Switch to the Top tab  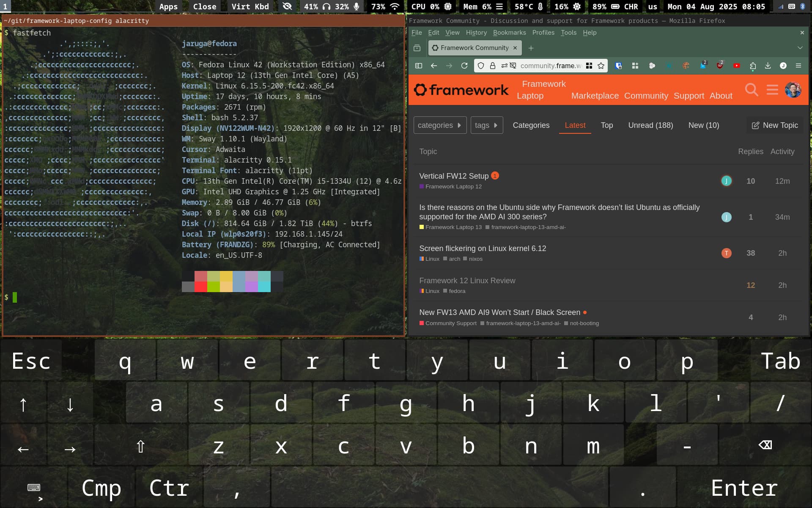pyautogui.click(x=606, y=125)
